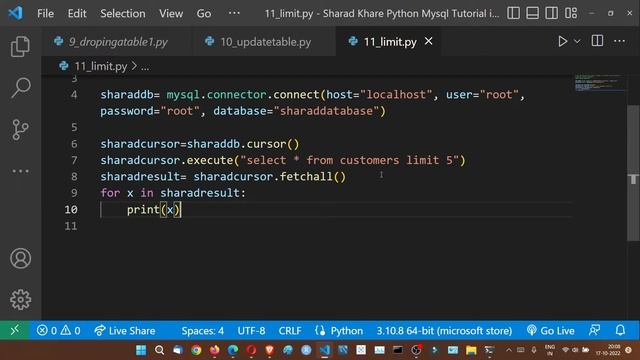Open the Selection menu
640x360 pixels.
[x=122, y=13]
